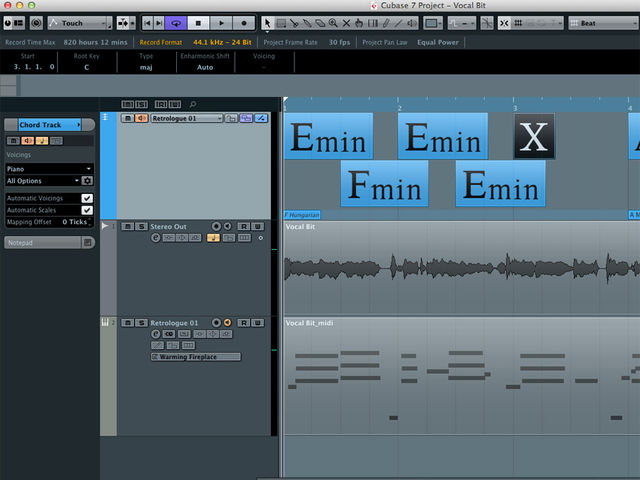Select the Split scissors tool
This screenshot has width=640, height=480.
(x=294, y=23)
